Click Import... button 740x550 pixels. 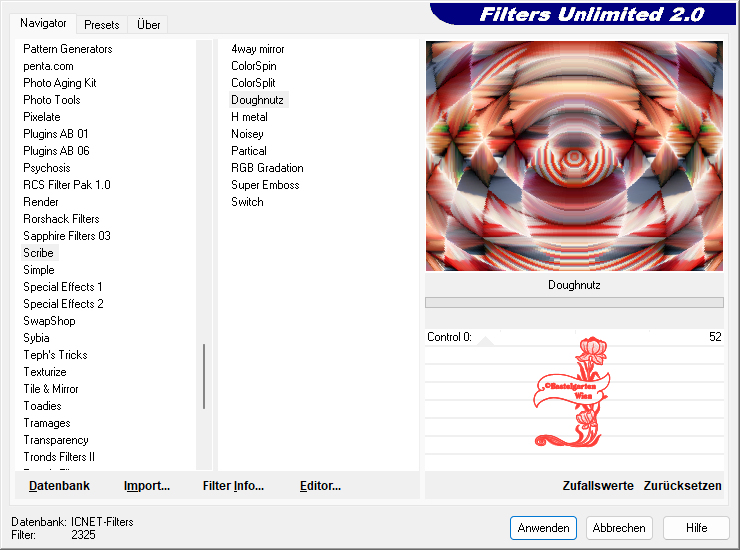[147, 486]
